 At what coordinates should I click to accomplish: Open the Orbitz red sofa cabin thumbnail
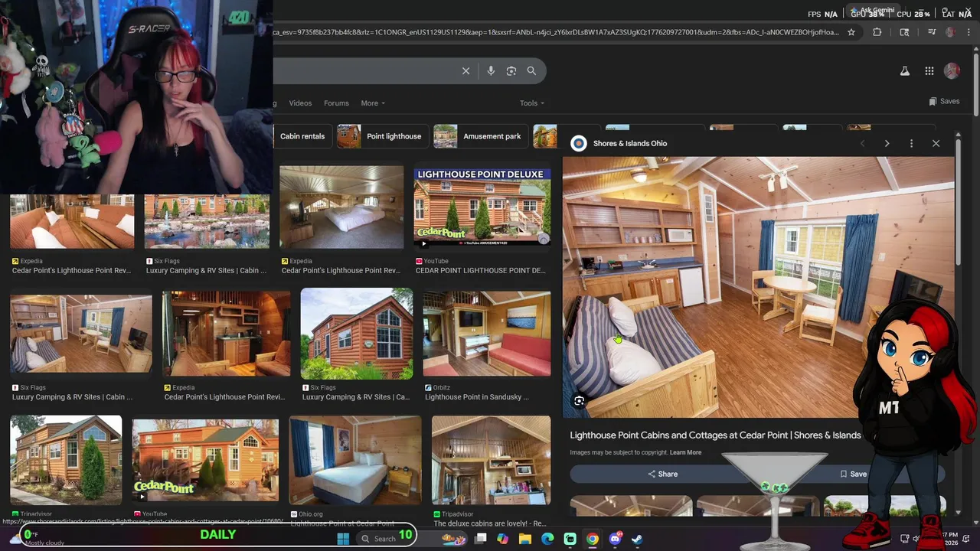click(x=487, y=334)
